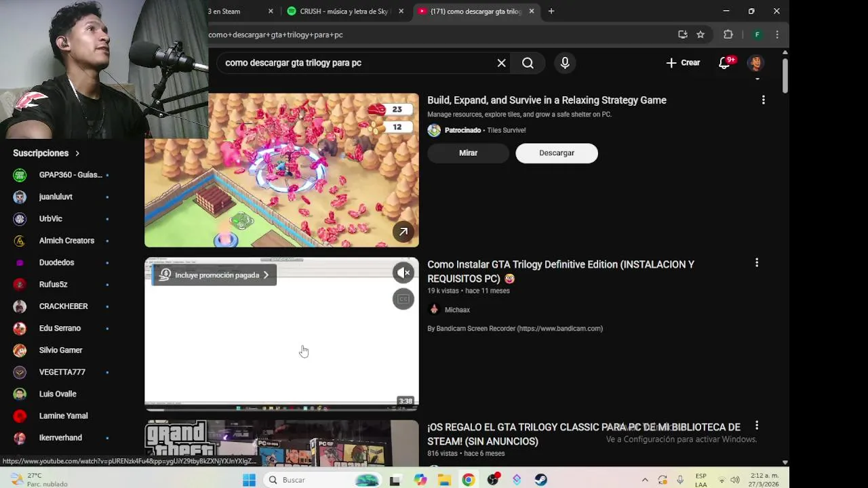The image size is (868, 488).
Task: Close the CRUSH música y letra tab
Action: 401,12
